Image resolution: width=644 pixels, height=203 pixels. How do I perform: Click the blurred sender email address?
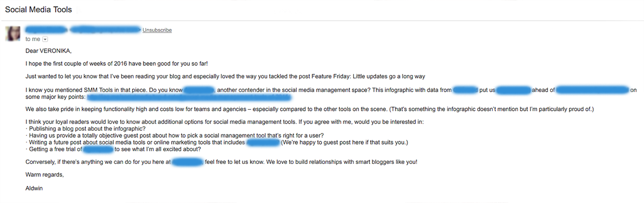pos(106,29)
